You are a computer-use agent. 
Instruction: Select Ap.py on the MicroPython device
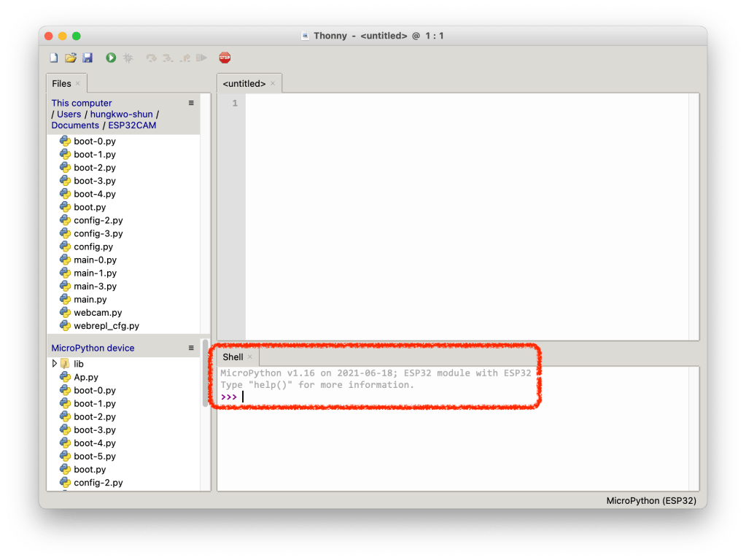pyautogui.click(x=85, y=377)
